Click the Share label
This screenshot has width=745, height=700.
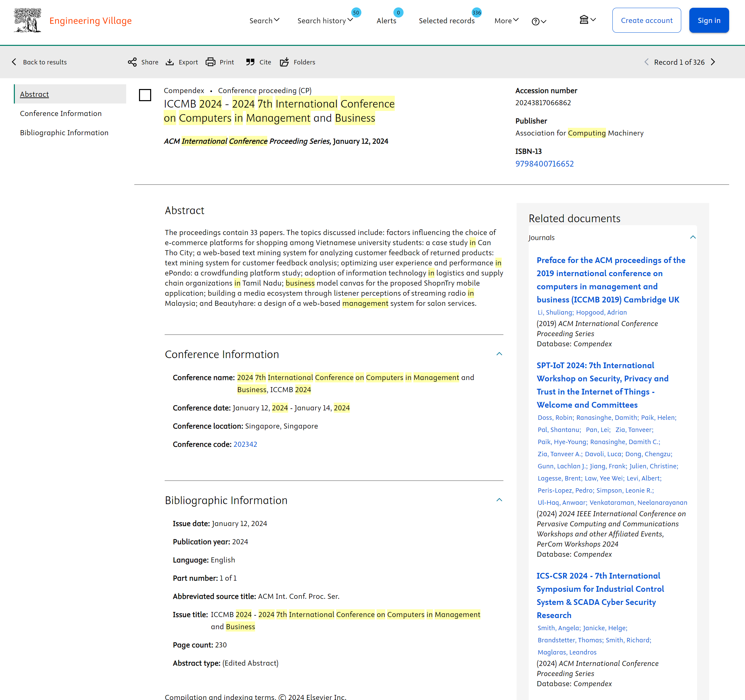pyautogui.click(x=149, y=62)
